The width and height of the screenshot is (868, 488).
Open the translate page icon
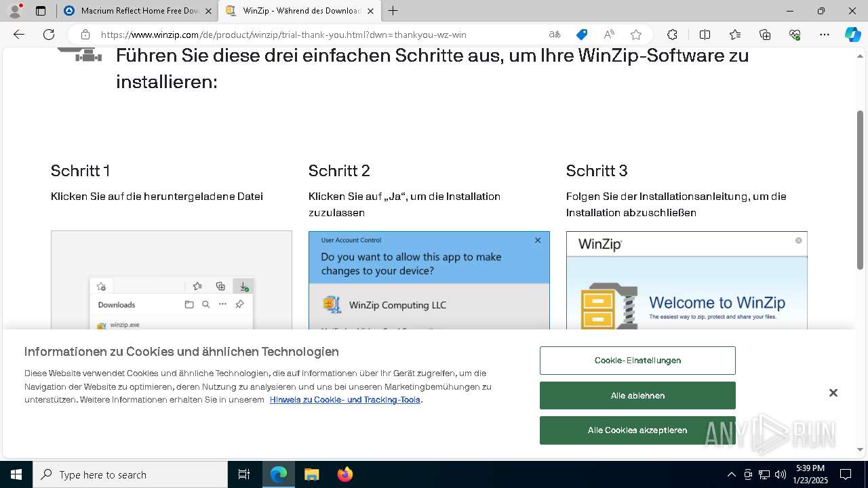pos(555,35)
